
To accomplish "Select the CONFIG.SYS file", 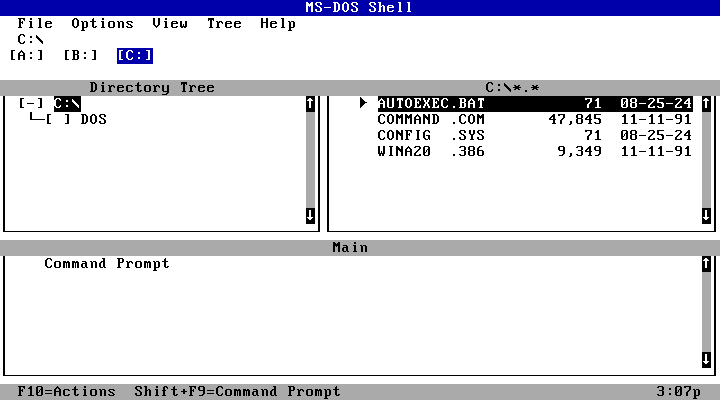I will point(535,135).
